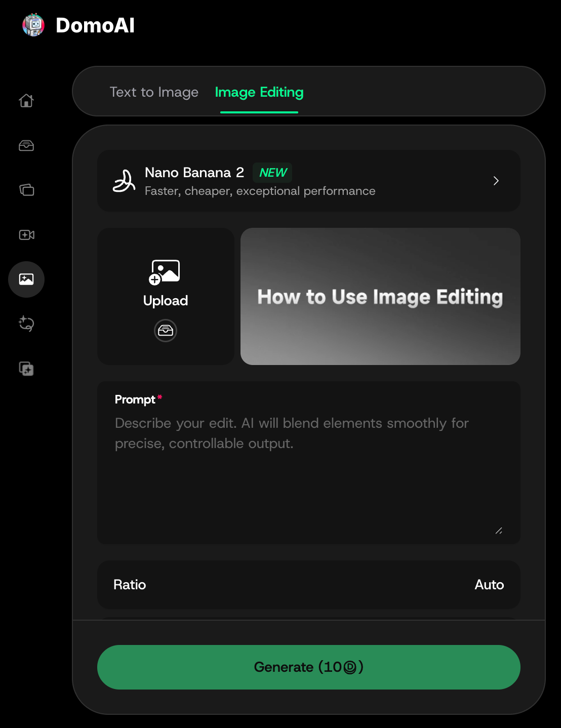This screenshot has width=561, height=728.
Task: Open the Nano Banana 2 model selector
Action: (309, 181)
